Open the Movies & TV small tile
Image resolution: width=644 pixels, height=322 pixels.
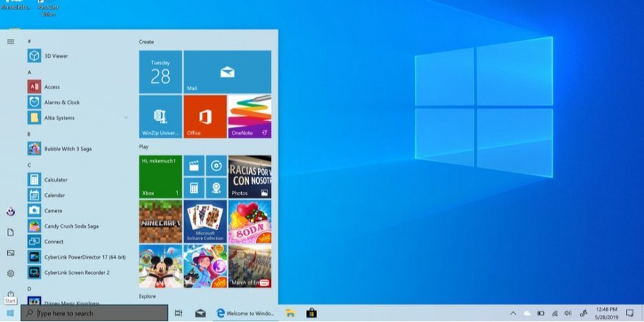(x=194, y=165)
